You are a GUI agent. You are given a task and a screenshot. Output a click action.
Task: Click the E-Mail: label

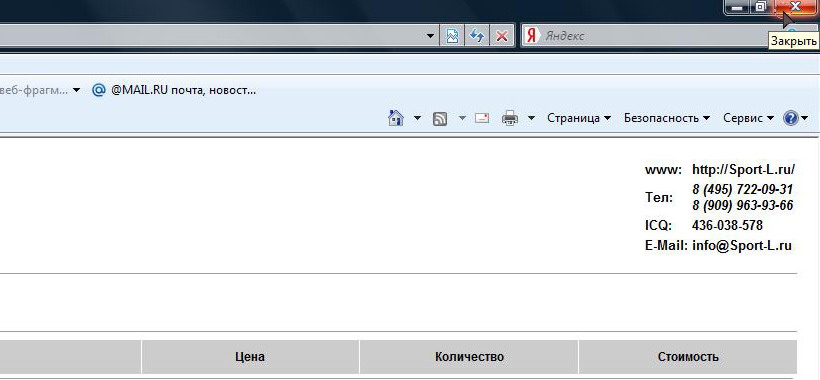tap(666, 245)
